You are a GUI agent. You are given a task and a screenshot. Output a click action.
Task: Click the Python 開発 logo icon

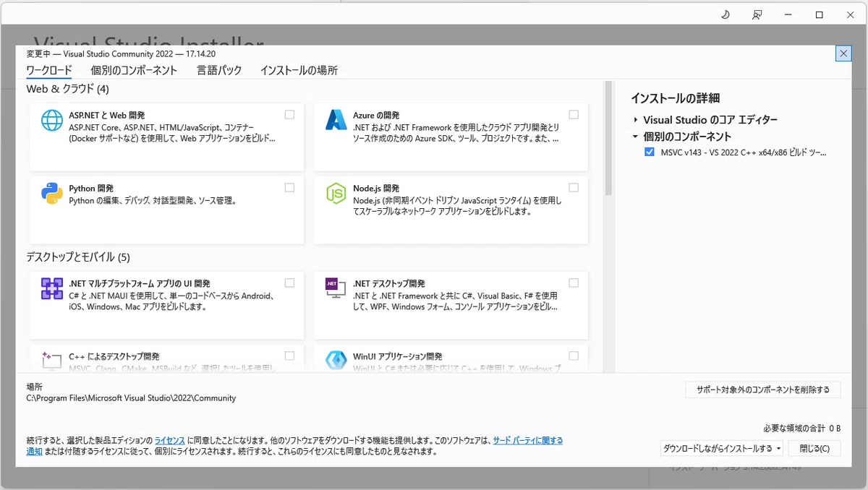click(52, 193)
